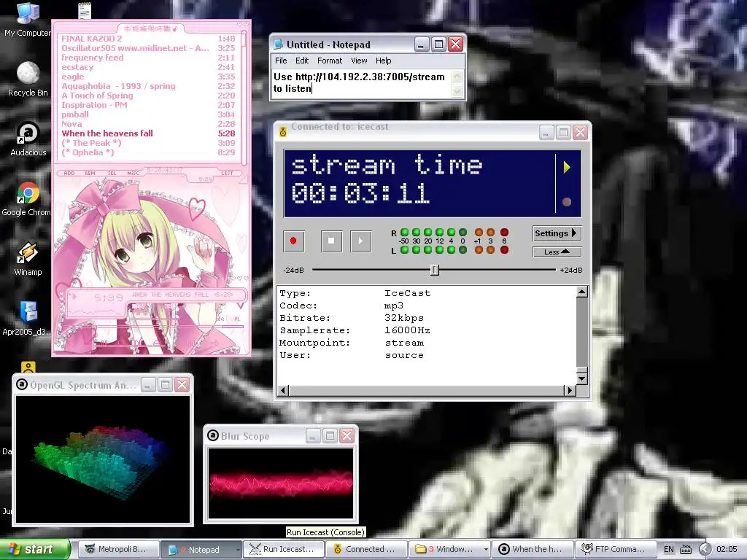747x560 pixels.
Task: Click the round indicator in the stream time display
Action: point(566,202)
